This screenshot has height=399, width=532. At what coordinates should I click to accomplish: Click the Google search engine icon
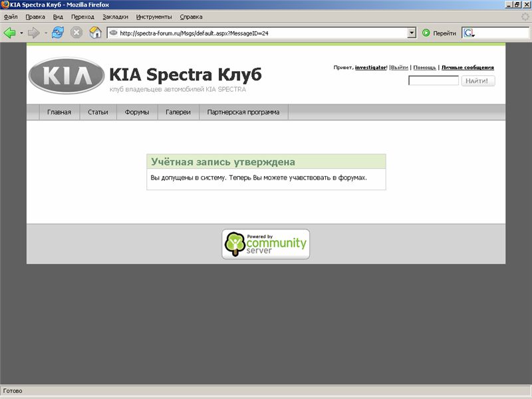click(x=469, y=33)
